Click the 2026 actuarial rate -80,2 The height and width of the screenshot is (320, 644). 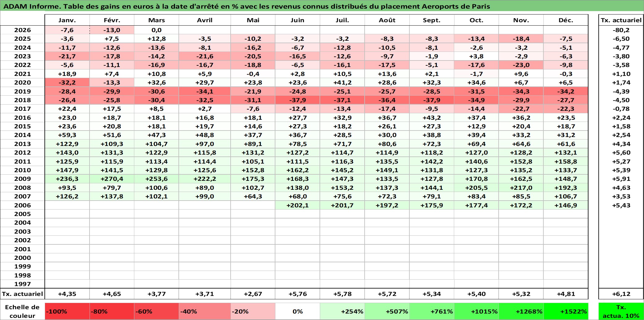(621, 30)
